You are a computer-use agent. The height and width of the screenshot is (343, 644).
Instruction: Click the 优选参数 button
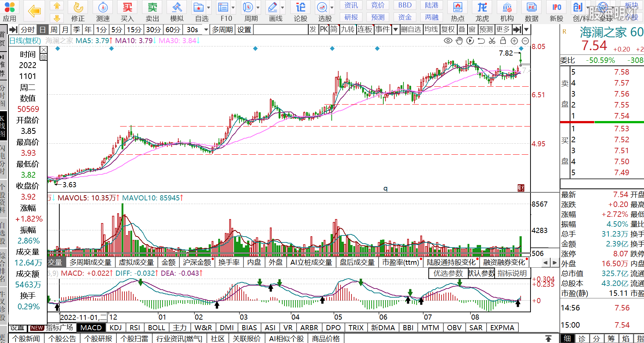[448, 273]
